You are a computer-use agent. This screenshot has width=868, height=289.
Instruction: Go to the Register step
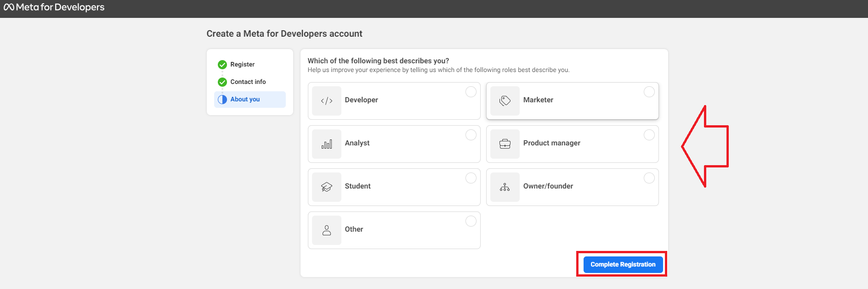point(250,65)
